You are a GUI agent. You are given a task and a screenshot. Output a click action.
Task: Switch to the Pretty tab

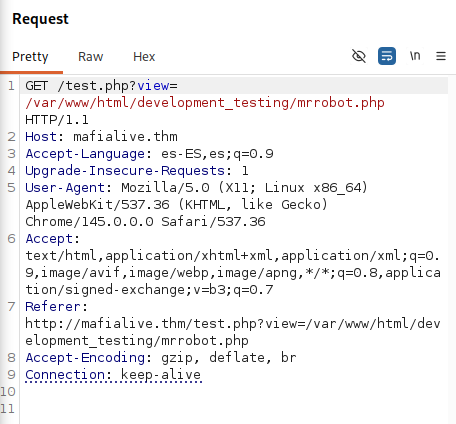pyautogui.click(x=30, y=57)
